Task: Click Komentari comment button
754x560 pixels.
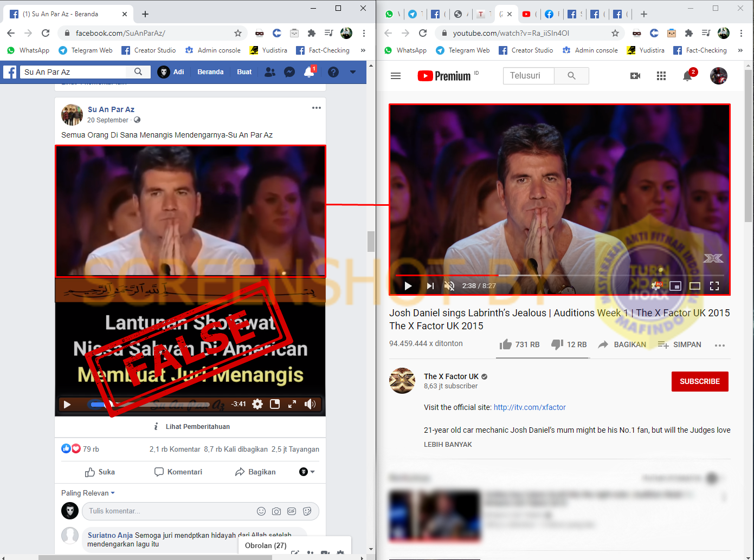Action: (178, 472)
